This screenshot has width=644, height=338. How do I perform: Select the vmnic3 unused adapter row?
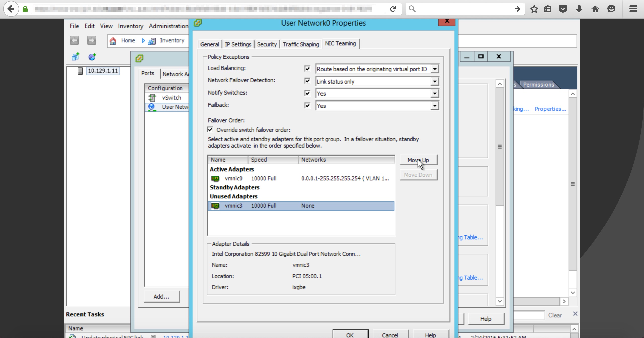[301, 206]
